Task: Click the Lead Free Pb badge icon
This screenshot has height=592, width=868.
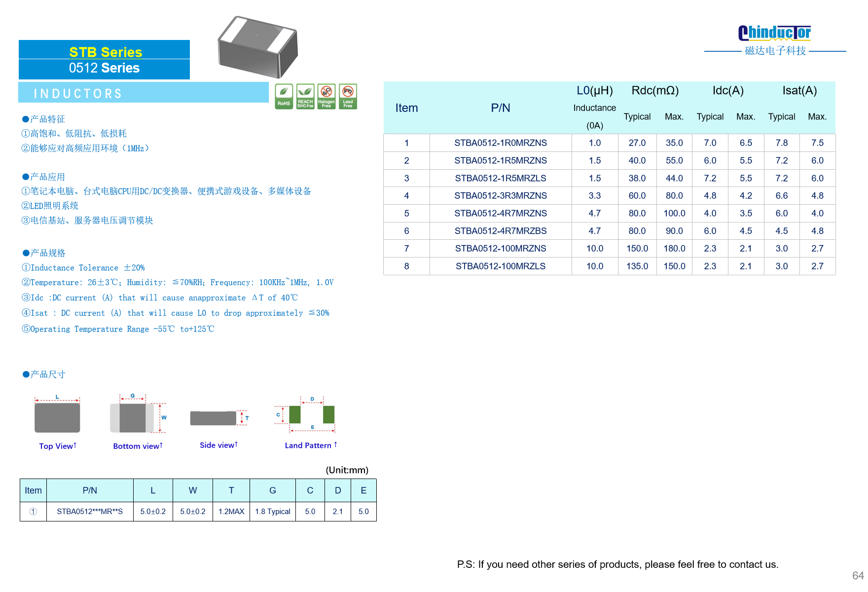Action: point(348,97)
